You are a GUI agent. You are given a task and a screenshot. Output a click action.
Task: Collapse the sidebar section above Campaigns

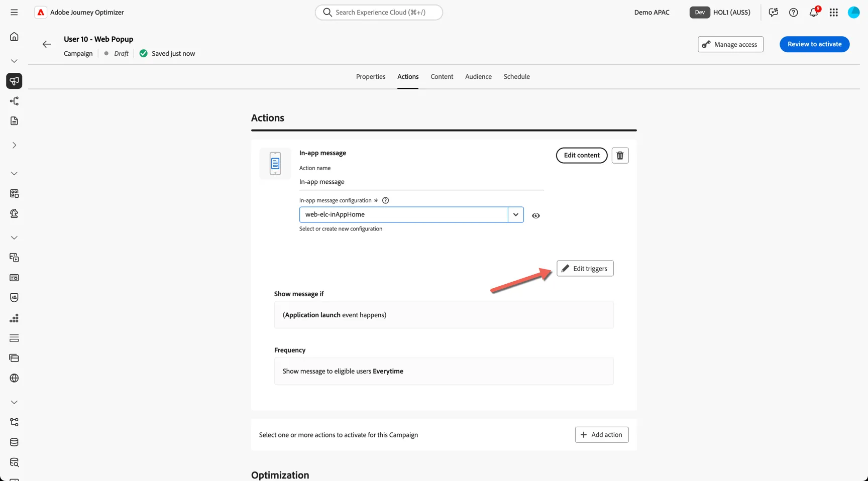[x=14, y=61]
